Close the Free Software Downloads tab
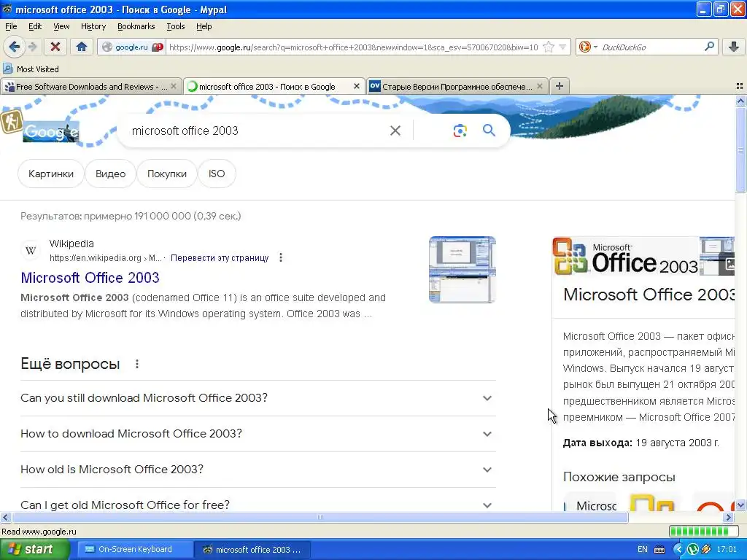This screenshot has width=747, height=560. tap(174, 86)
